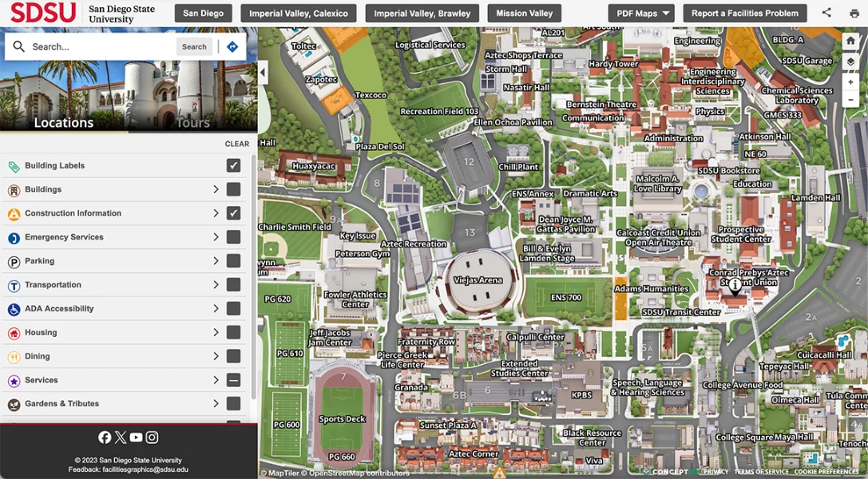
Task: Enable the Parking layer checkbox
Action: (x=234, y=260)
